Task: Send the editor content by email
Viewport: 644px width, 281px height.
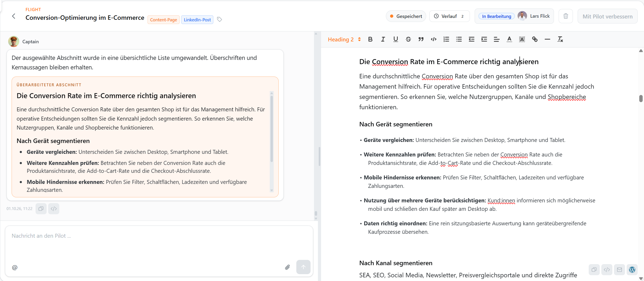Action: pyautogui.click(x=620, y=270)
